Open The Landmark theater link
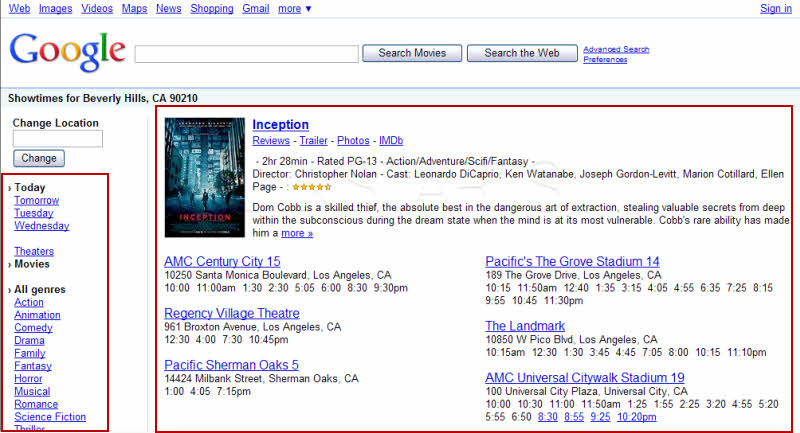The image size is (800, 433). click(x=525, y=326)
